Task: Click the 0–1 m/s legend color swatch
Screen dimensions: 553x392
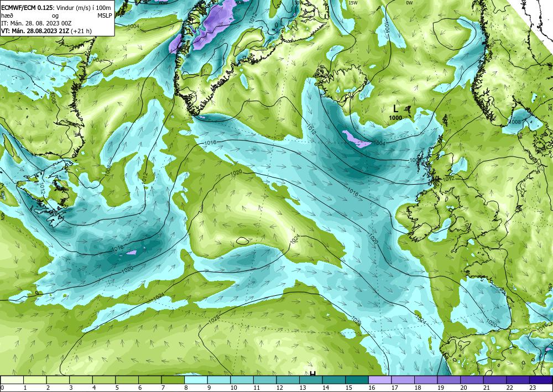Action: (x=12, y=380)
